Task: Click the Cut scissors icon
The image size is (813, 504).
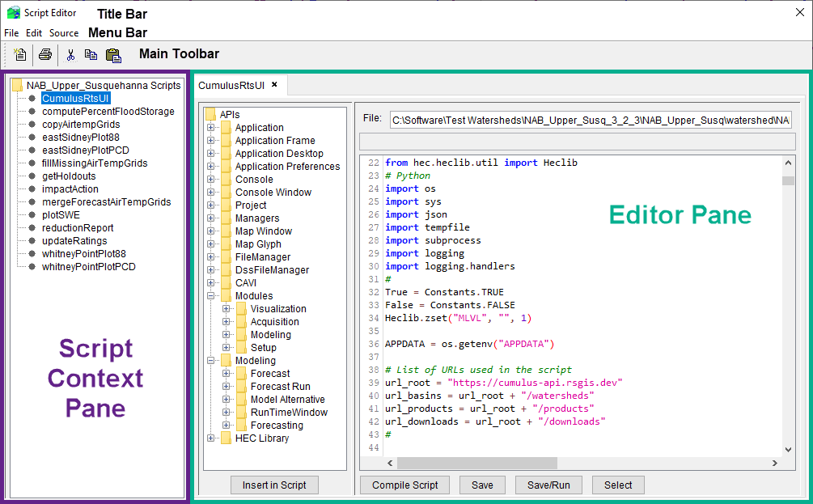Action: pyautogui.click(x=70, y=55)
